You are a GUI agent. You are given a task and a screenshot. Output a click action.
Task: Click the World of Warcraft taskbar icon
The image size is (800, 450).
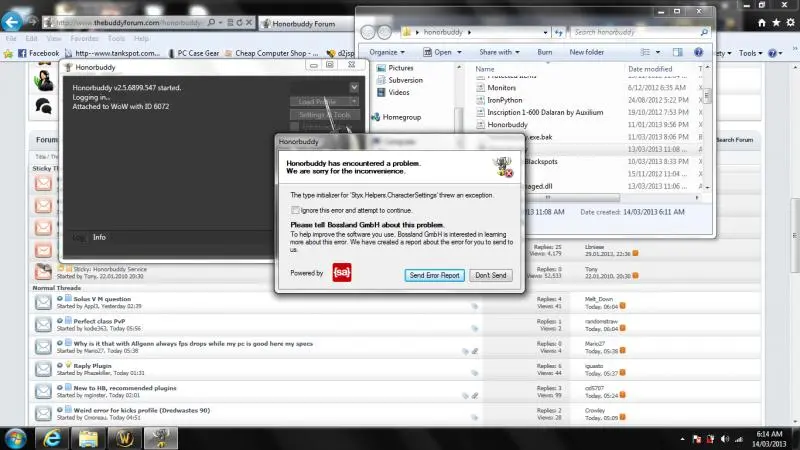[x=124, y=438]
